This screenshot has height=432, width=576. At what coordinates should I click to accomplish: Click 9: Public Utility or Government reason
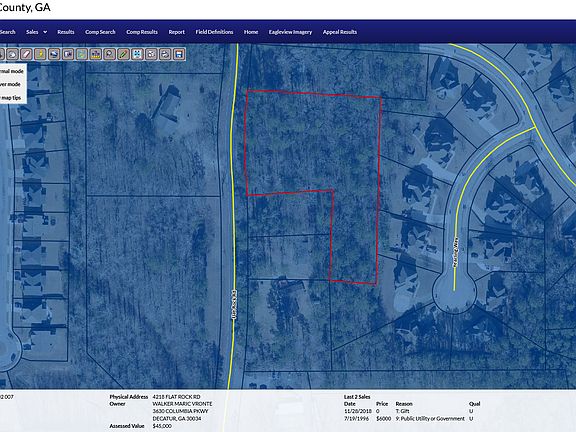point(430,418)
